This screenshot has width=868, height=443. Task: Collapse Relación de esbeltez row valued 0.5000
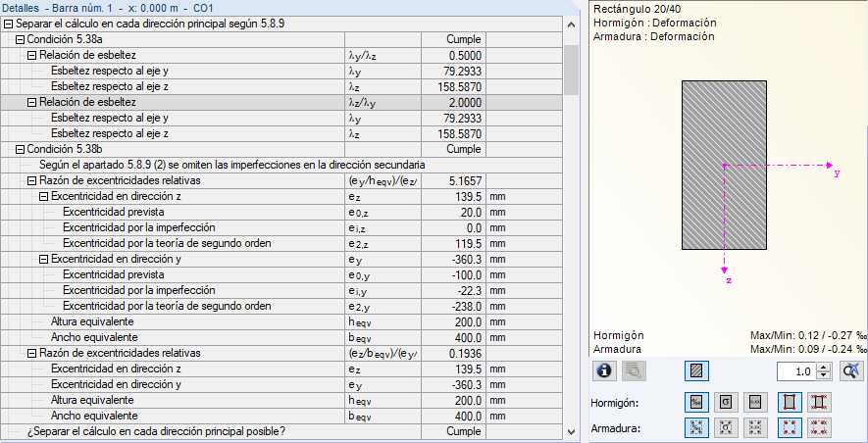tap(32, 55)
